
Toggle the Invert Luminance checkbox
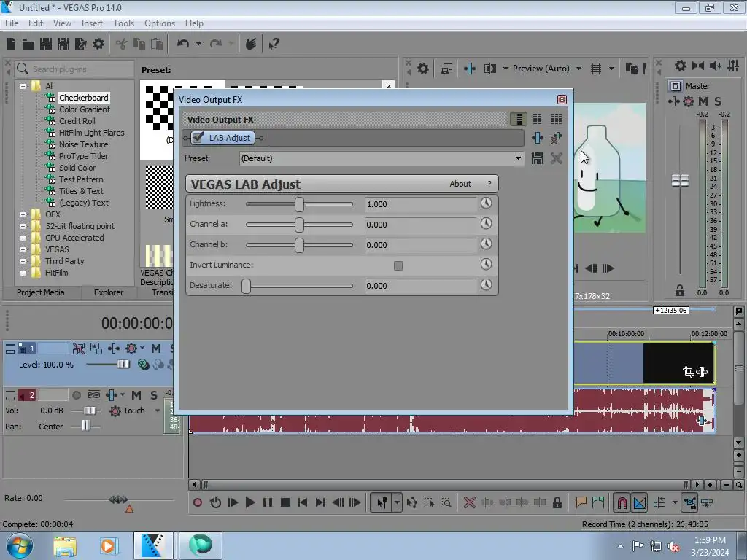tap(398, 265)
